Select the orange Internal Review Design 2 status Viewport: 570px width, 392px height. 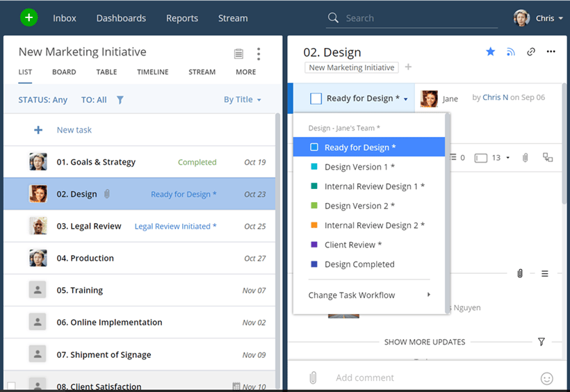click(374, 225)
